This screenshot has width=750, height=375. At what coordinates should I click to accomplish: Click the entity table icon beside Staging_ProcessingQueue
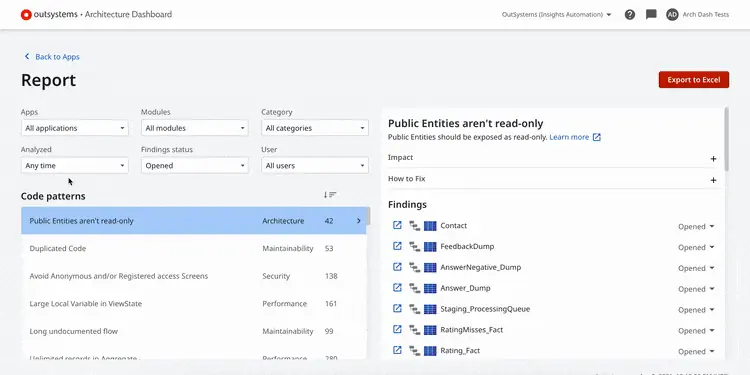coord(430,309)
